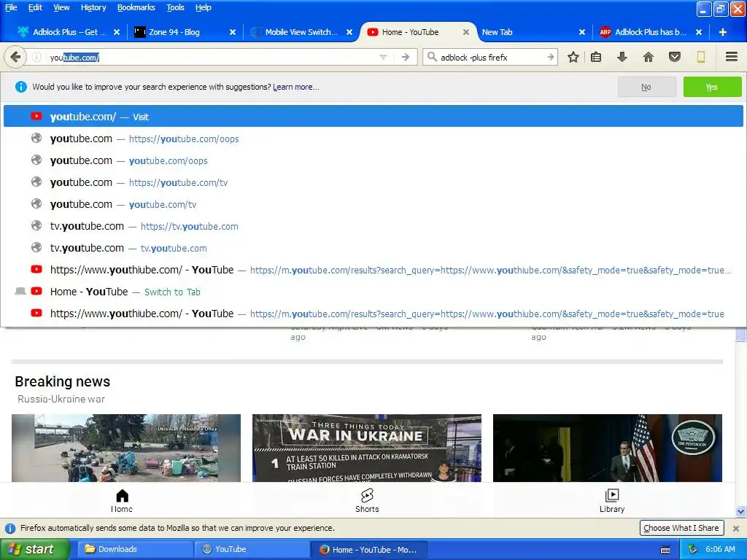Open Downloads folder from the taskbar
The height and width of the screenshot is (560, 747).
136,549
